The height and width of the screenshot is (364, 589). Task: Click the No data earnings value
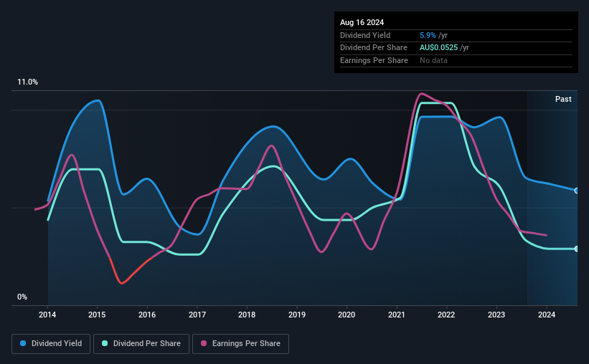(x=433, y=60)
